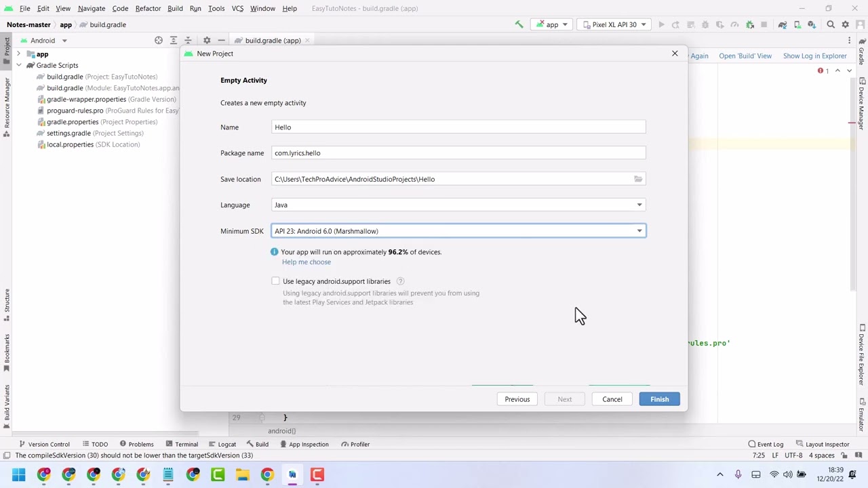The height and width of the screenshot is (488, 868).
Task: Open the Resource Manager side panel
Action: point(7,108)
